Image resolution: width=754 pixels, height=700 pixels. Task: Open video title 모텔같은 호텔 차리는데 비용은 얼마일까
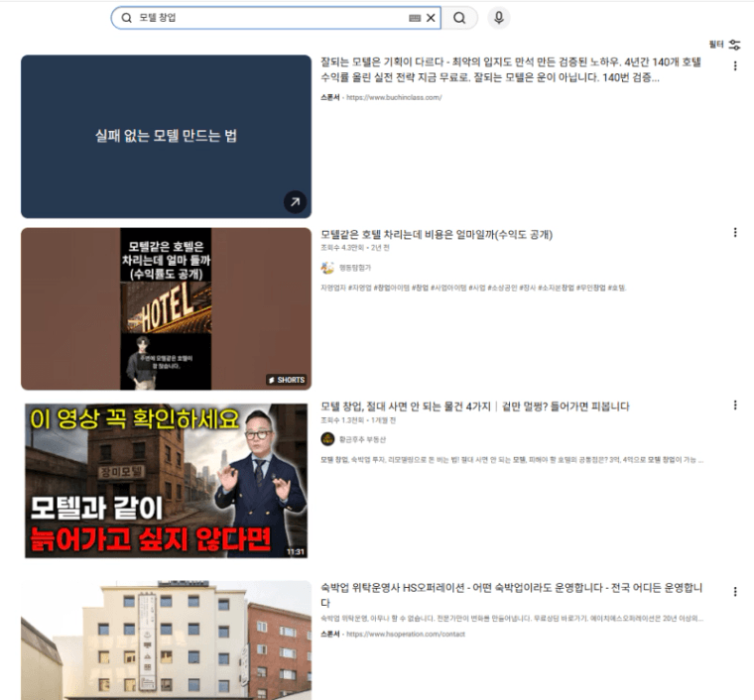[437, 234]
